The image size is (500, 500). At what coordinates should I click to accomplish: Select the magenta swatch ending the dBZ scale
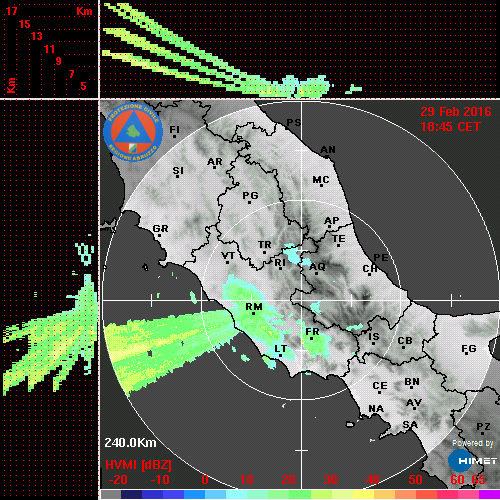489,494
